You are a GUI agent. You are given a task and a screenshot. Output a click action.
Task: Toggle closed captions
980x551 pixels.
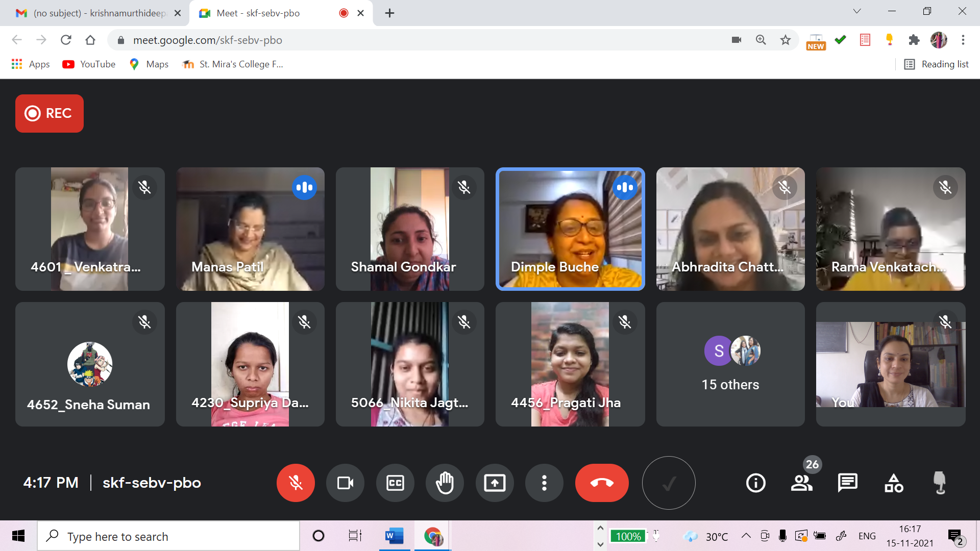395,483
